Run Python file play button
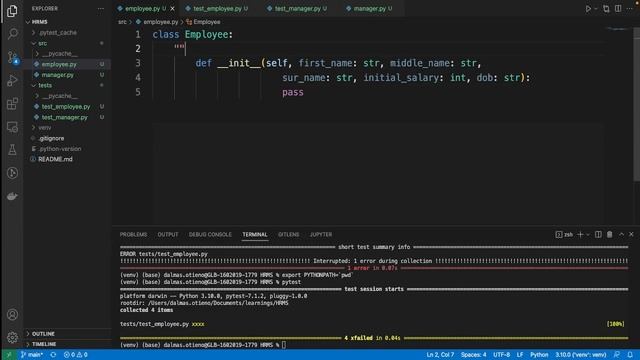640x360 pixels. (588, 9)
